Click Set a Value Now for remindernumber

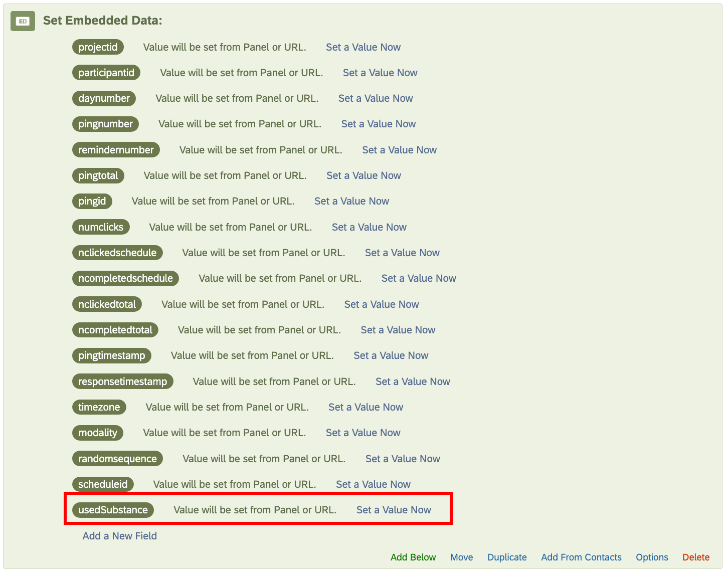tap(399, 149)
